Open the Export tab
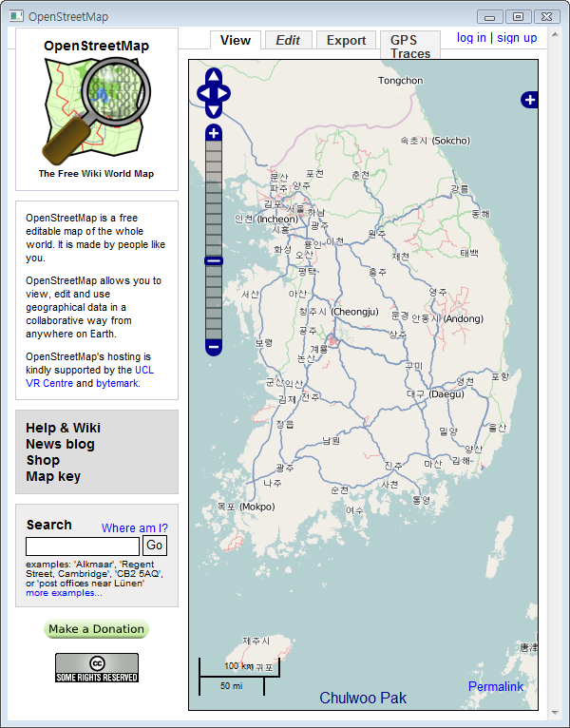The image size is (570, 728). point(346,41)
